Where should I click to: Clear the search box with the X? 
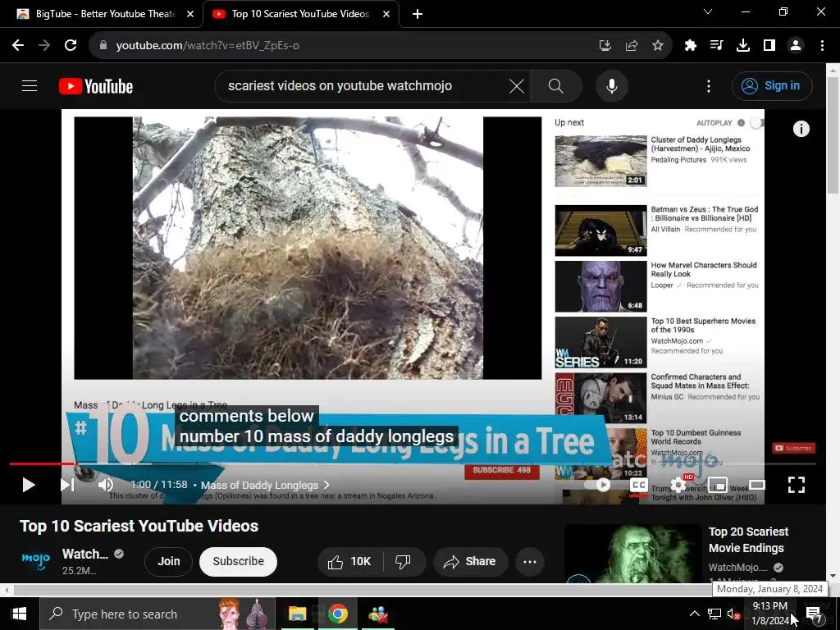coord(517,85)
